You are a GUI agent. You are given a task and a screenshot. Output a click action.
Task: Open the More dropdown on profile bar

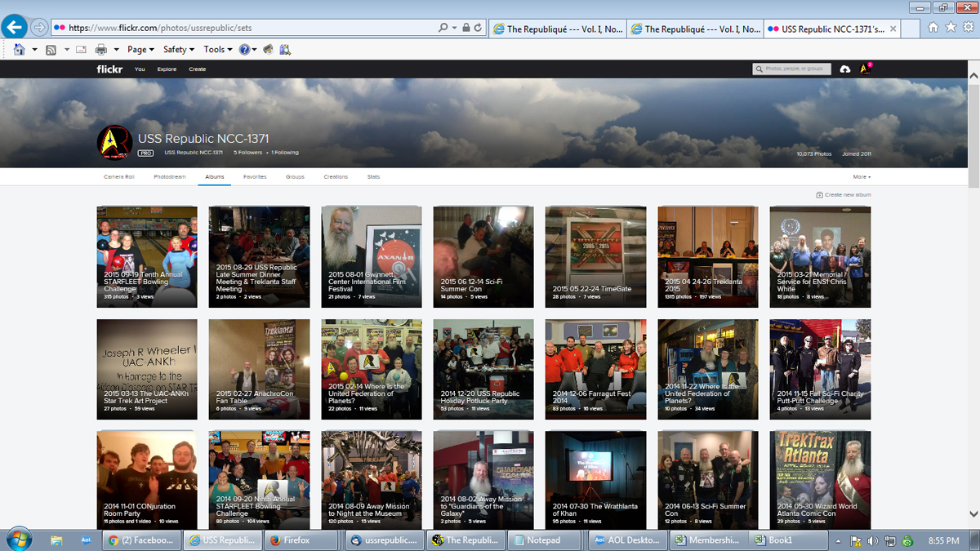click(862, 176)
